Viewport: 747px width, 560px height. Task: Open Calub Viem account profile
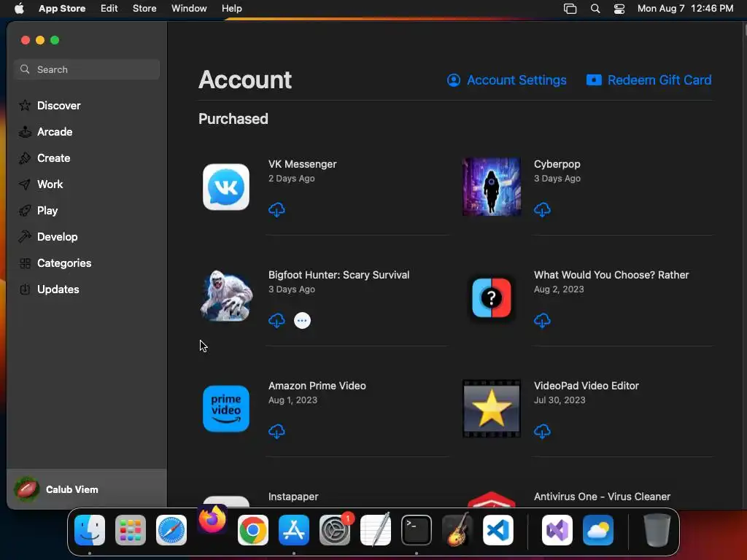[87, 489]
